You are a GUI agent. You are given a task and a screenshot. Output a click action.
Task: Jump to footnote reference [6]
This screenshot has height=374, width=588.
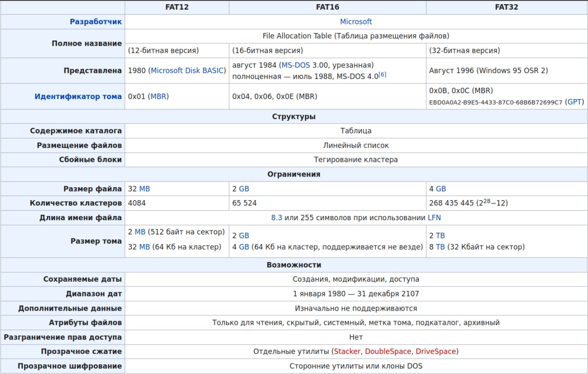[382, 74]
